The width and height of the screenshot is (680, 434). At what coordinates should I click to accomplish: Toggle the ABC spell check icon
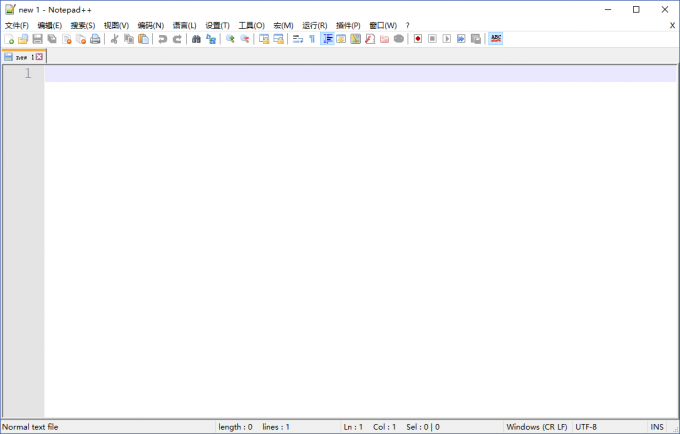pos(496,39)
